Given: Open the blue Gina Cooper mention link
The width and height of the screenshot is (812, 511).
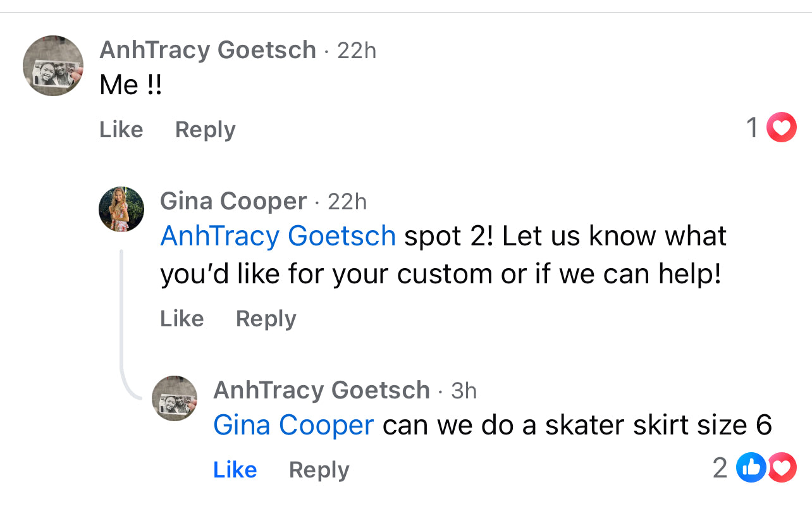Looking at the screenshot, I should coord(293,425).
